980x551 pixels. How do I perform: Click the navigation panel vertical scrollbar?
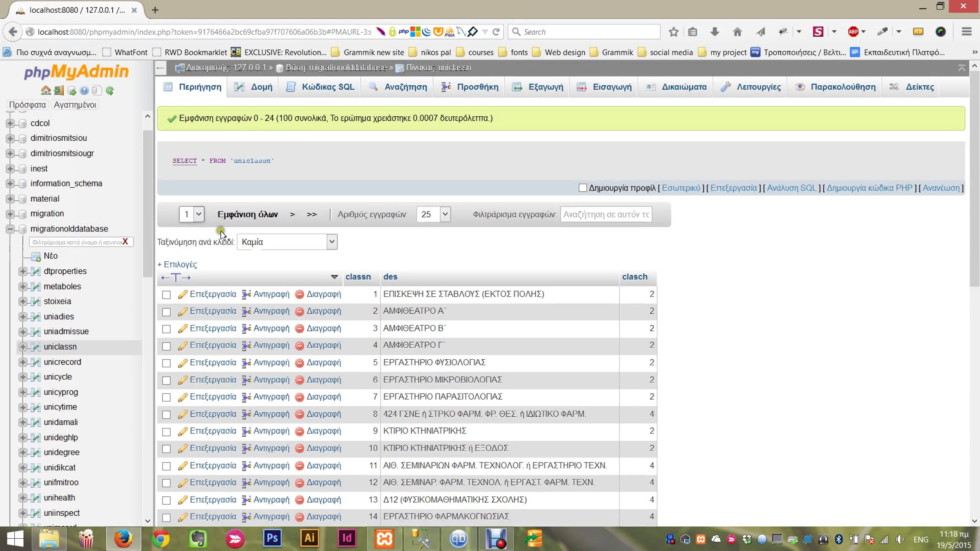[147, 204]
